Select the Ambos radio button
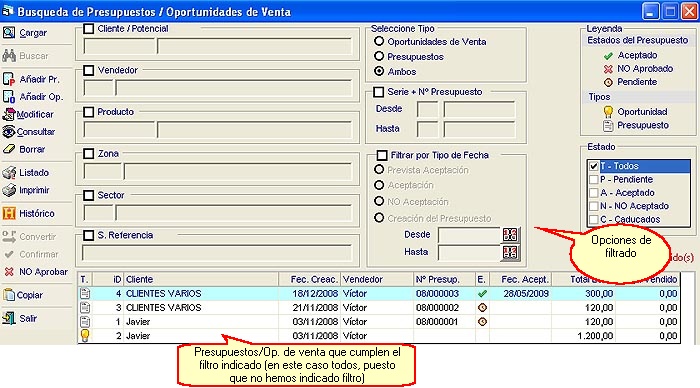The height and width of the screenshot is (388, 700). [379, 71]
